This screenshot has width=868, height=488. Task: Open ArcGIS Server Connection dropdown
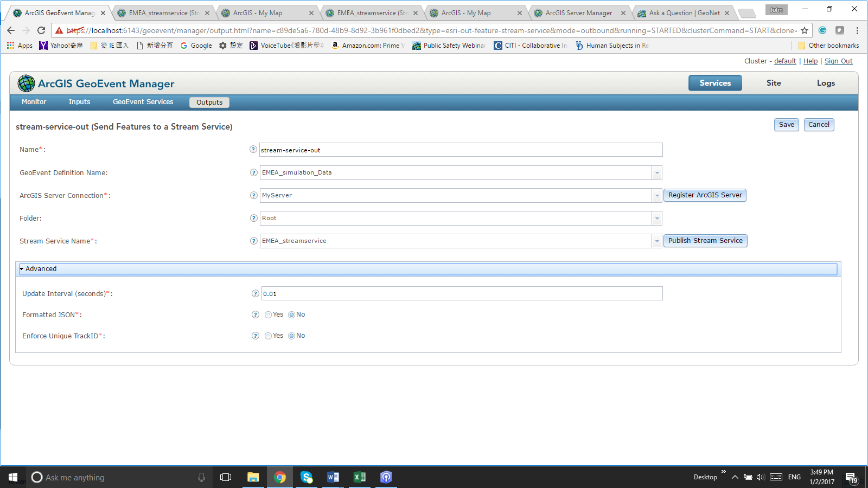tap(657, 196)
